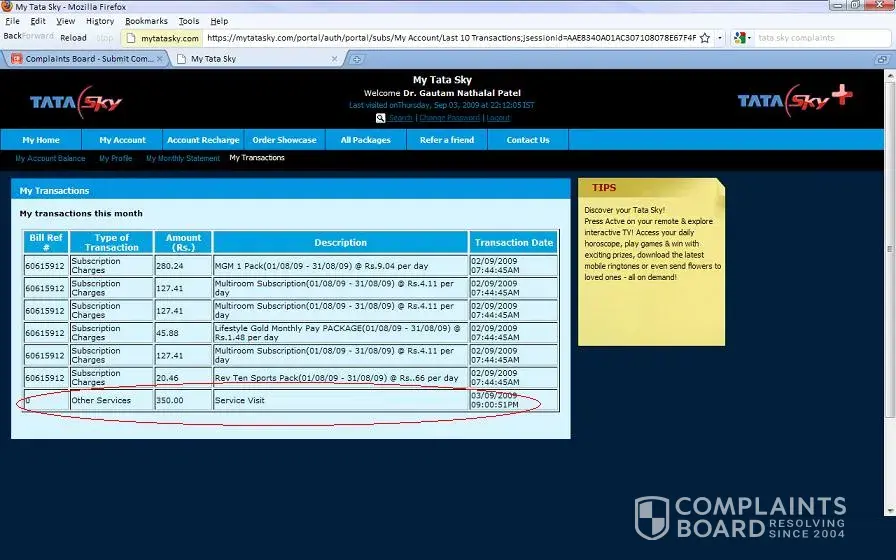Click the magnifier icon beside Search link
The height and width of the screenshot is (560, 896).
tap(381, 118)
